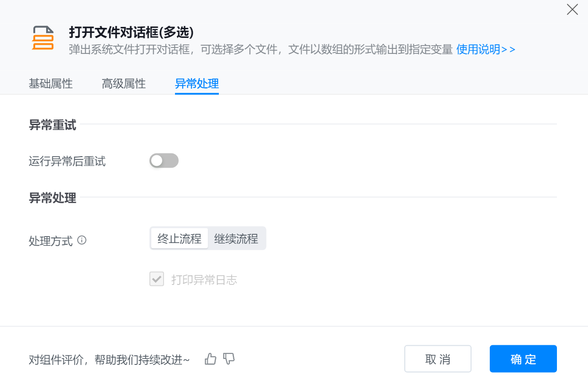Screen dimensions: 588x385
Task: Select the 异常处理 tab
Action: 197,84
